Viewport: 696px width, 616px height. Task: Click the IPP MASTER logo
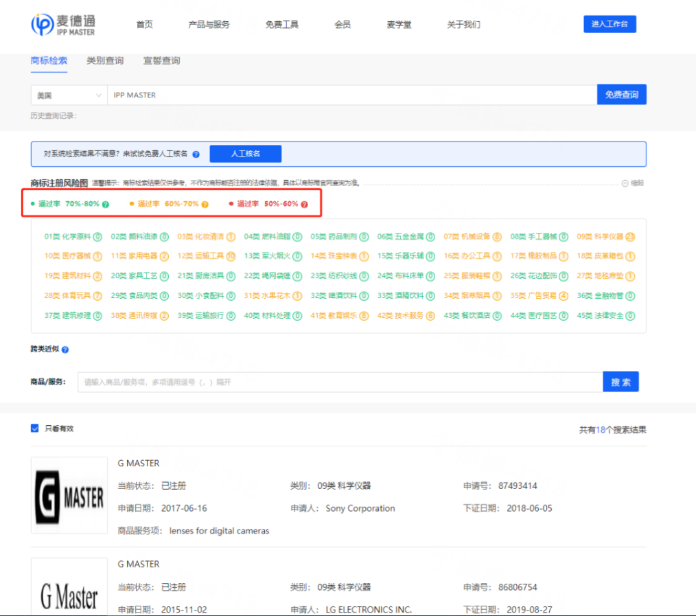63,25
